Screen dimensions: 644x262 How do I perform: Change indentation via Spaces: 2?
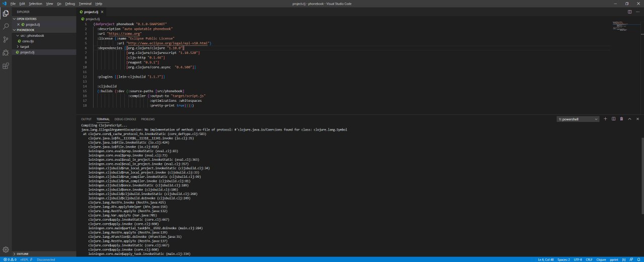(565, 259)
